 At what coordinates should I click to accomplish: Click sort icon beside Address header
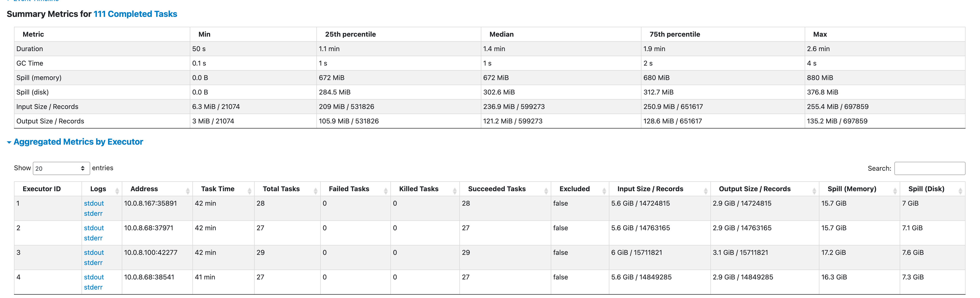coord(188,191)
